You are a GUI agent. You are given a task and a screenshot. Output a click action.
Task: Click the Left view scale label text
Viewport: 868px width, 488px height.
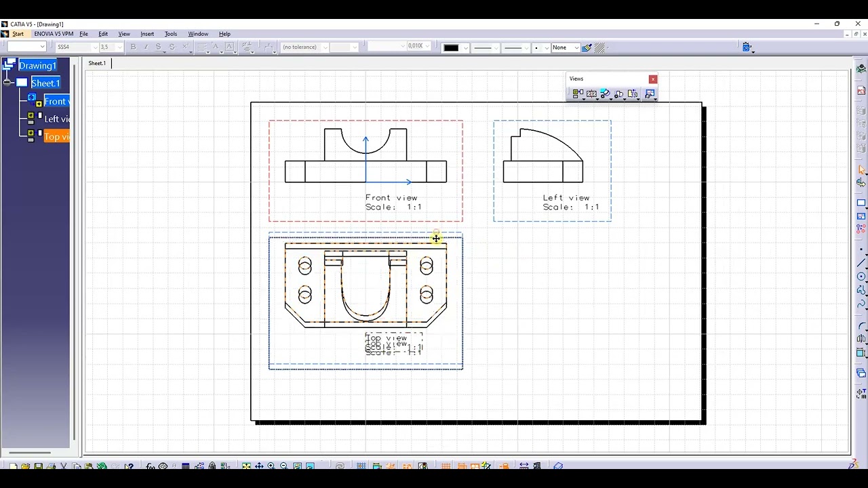pos(571,207)
